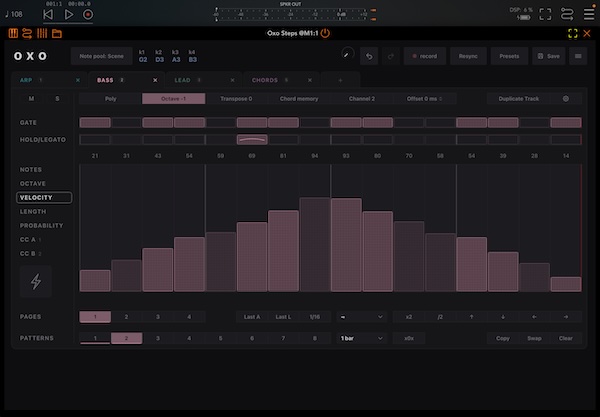
Task: Click the record button
Action: click(425, 56)
